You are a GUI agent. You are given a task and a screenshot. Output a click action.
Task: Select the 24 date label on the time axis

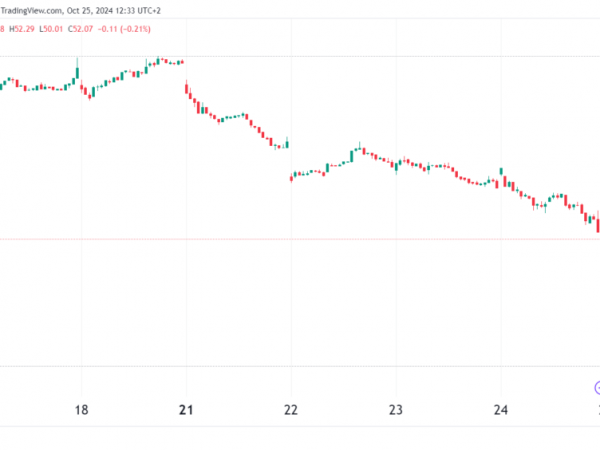tap(501, 409)
